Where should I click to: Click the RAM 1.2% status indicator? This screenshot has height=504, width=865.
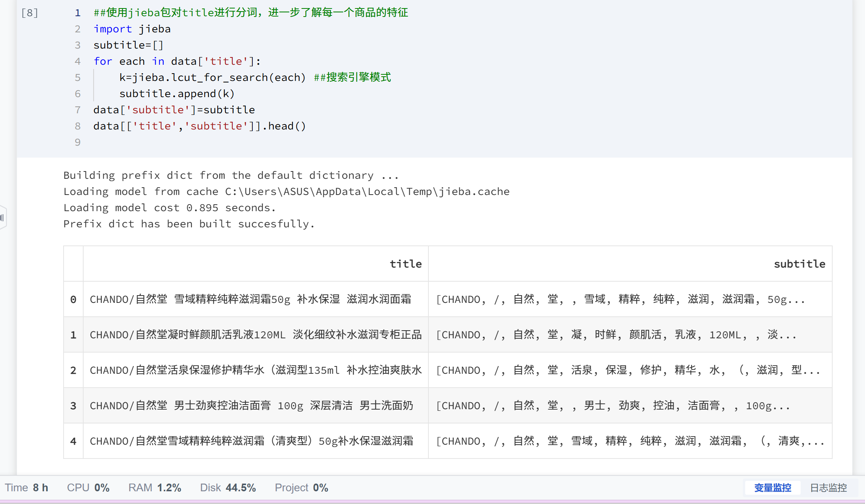point(155,488)
